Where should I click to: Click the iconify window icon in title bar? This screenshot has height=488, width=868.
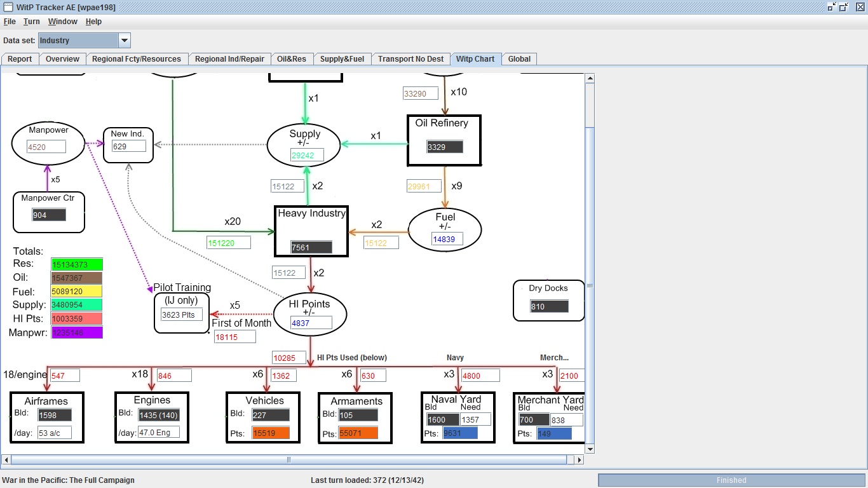click(832, 6)
